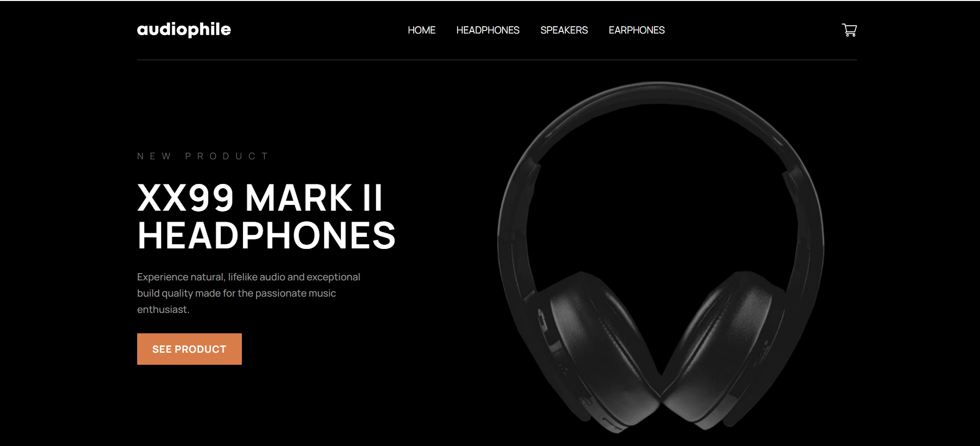This screenshot has height=446, width=980.
Task: Select Earphones in the navigation bar
Action: pyautogui.click(x=637, y=30)
